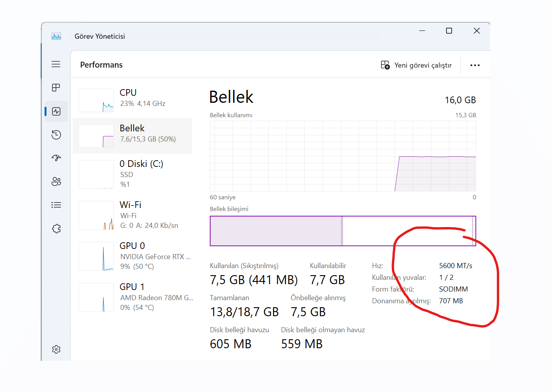The height and width of the screenshot is (392, 552).
Task: Click "Yeni görevi çalıştır" button
Action: tap(416, 65)
